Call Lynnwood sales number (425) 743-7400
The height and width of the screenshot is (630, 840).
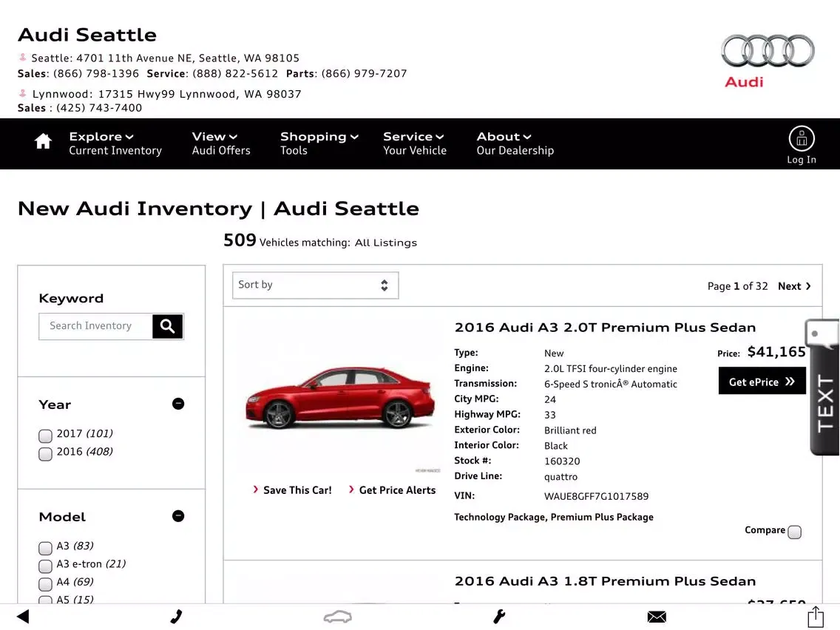point(99,108)
